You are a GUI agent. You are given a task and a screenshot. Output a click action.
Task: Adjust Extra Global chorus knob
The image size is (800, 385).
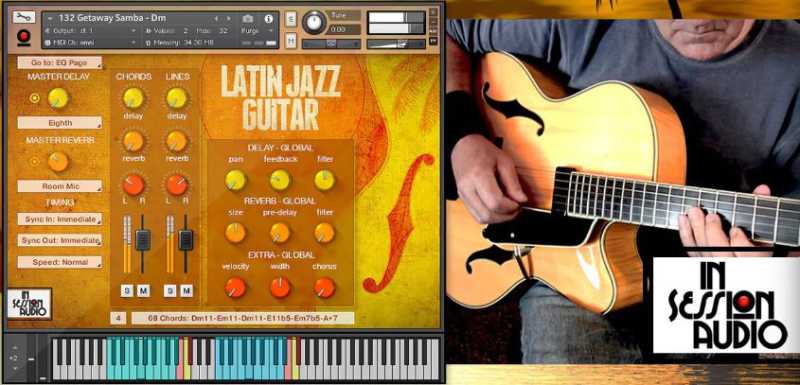pyautogui.click(x=324, y=288)
